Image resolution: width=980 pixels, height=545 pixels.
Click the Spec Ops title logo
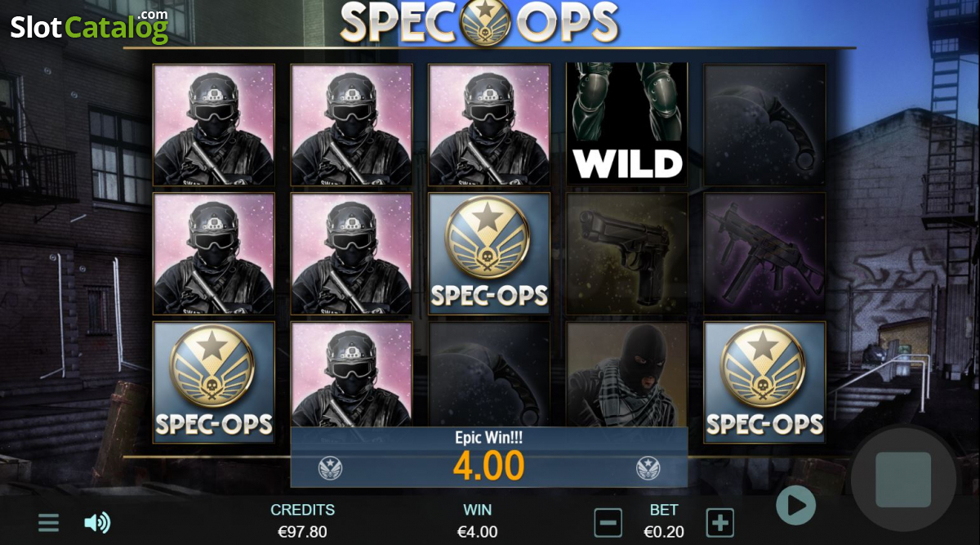pyautogui.click(x=479, y=22)
